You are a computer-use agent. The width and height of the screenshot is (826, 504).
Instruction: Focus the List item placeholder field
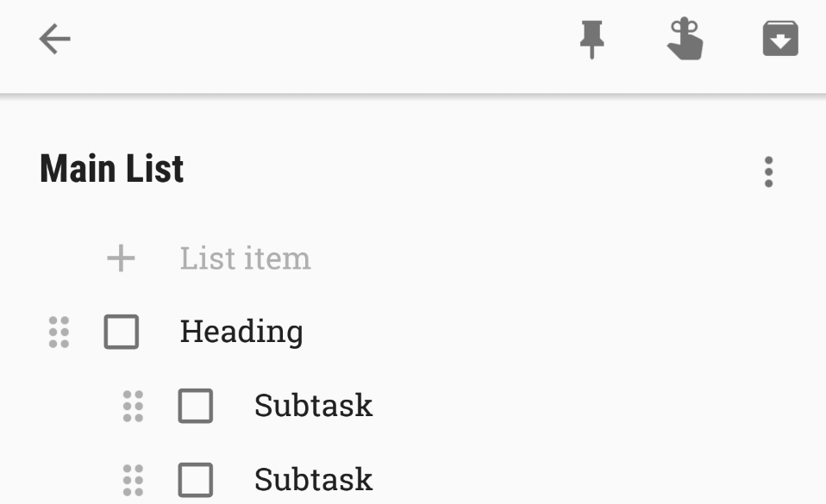coord(246,258)
